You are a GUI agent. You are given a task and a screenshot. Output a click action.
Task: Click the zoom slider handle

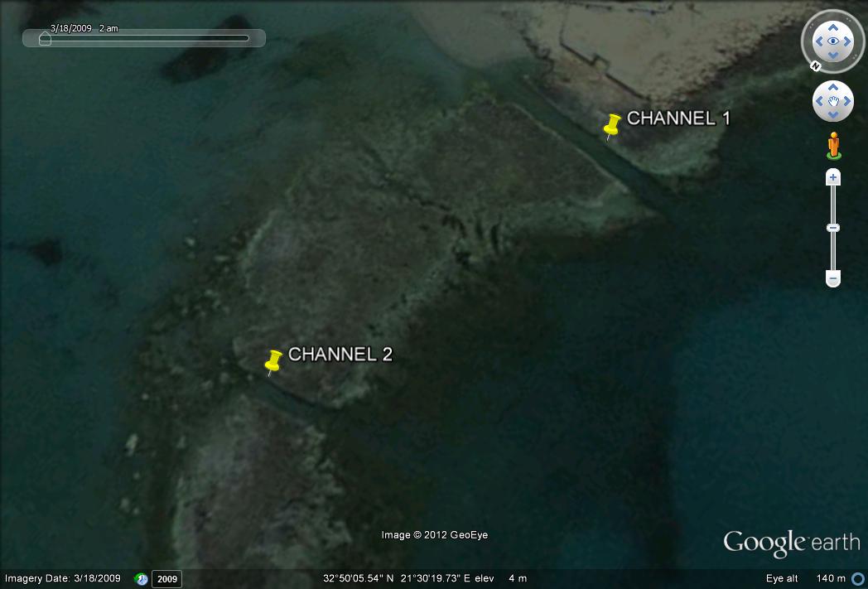click(833, 228)
